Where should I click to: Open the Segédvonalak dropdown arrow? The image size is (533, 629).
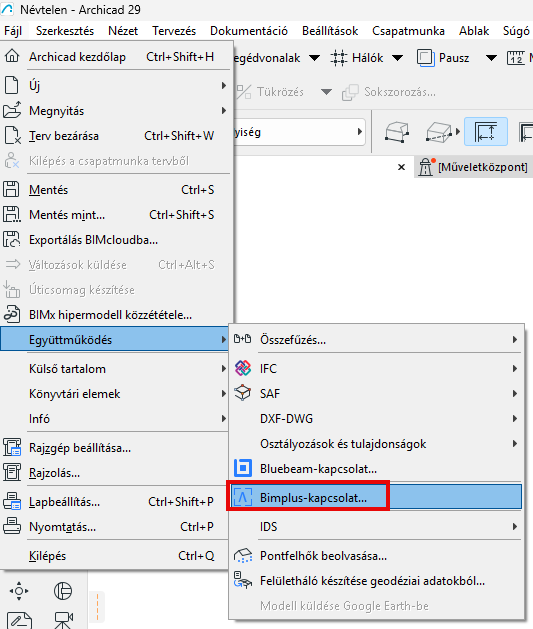(314, 58)
